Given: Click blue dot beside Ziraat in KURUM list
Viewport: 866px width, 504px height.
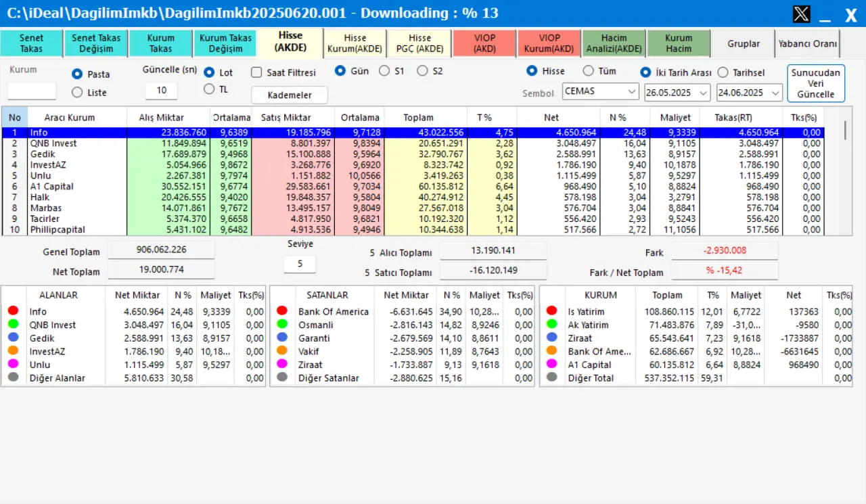Looking at the screenshot, I should (x=552, y=338).
